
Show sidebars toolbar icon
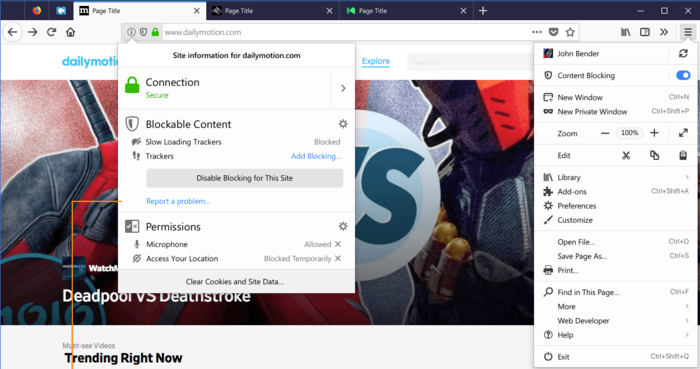(x=645, y=32)
